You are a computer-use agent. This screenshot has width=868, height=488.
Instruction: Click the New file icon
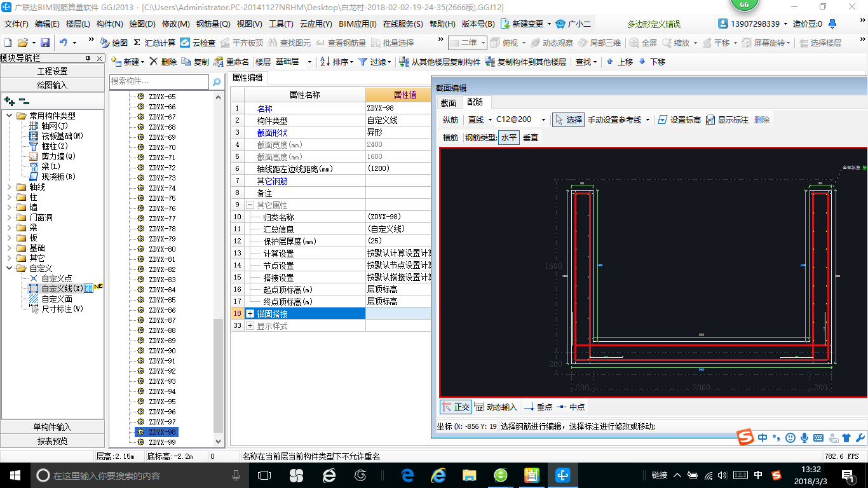[x=8, y=43]
